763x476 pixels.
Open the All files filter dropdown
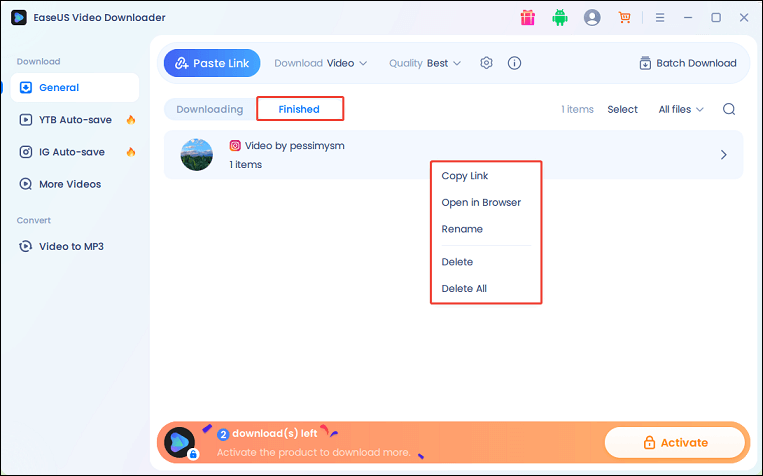tap(681, 109)
